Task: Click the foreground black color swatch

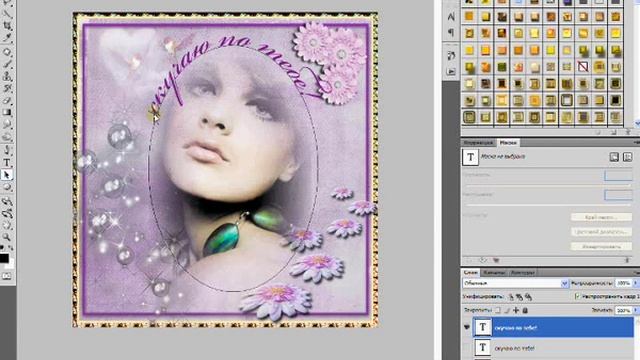Action: 4,258
